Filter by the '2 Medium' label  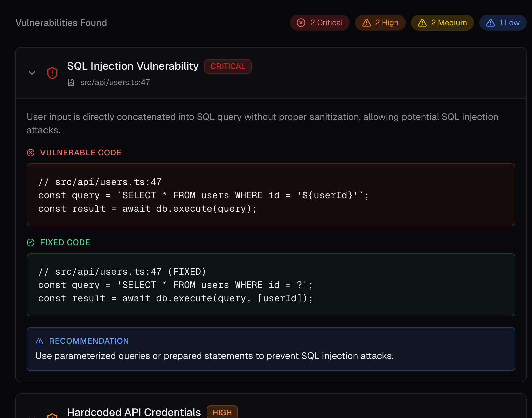click(449, 23)
